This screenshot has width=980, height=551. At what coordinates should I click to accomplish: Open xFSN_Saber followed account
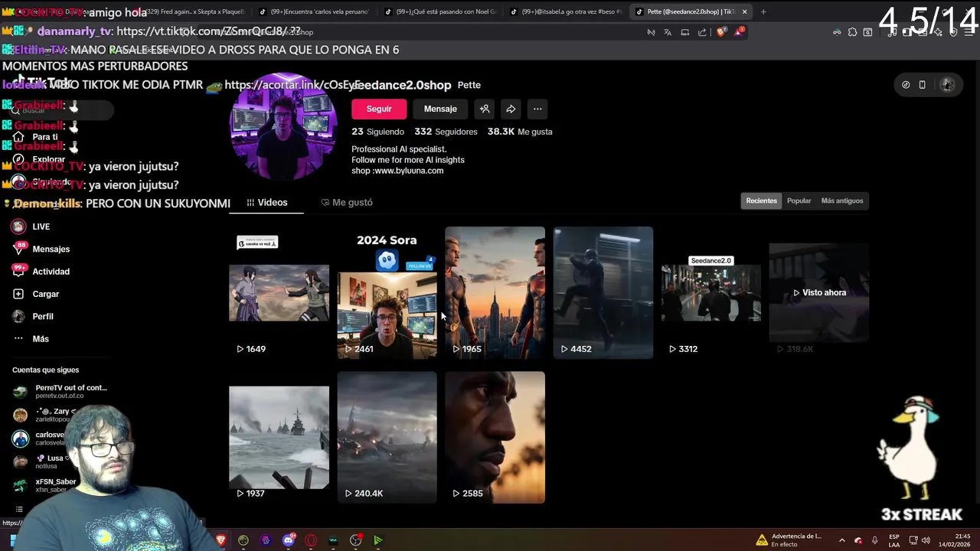coord(46,485)
